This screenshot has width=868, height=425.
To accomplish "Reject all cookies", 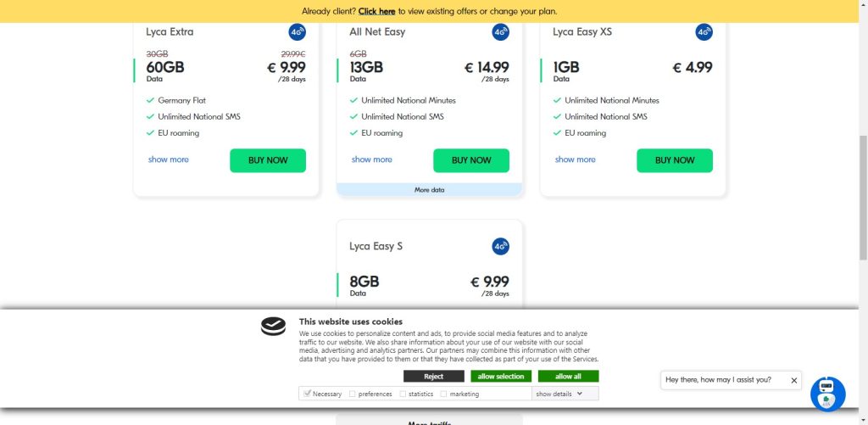I will coord(433,377).
